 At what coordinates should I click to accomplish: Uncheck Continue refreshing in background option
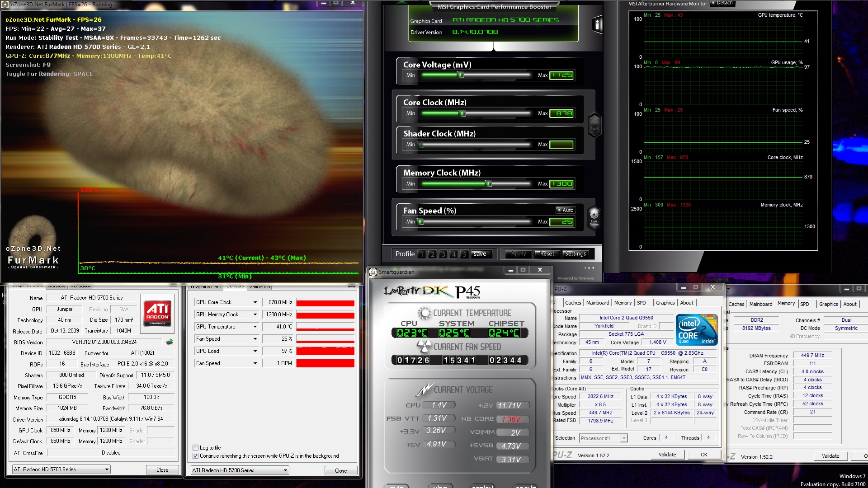[196, 456]
